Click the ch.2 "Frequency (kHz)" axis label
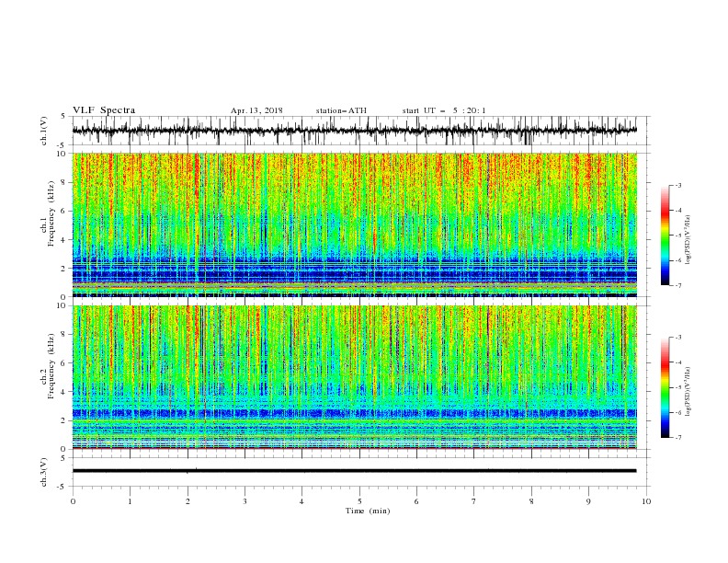 point(51,366)
